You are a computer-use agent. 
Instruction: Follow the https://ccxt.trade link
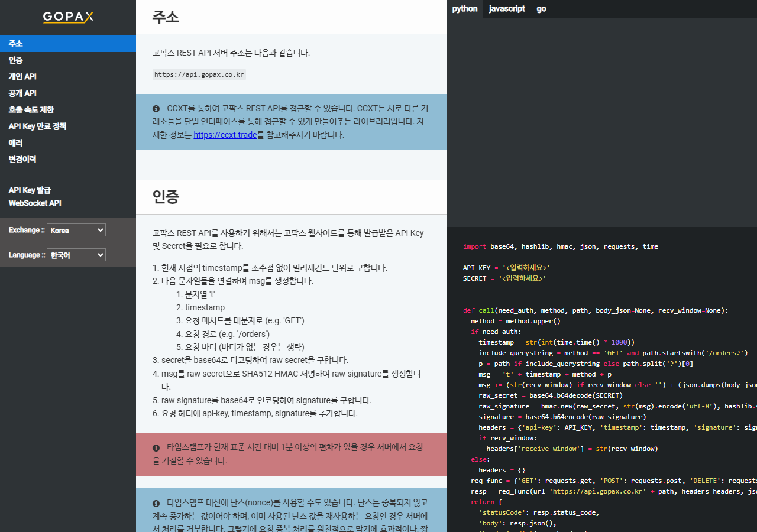pos(225,135)
